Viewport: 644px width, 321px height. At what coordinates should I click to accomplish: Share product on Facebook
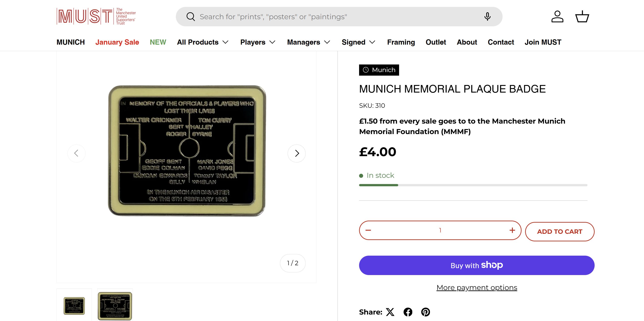(408, 312)
